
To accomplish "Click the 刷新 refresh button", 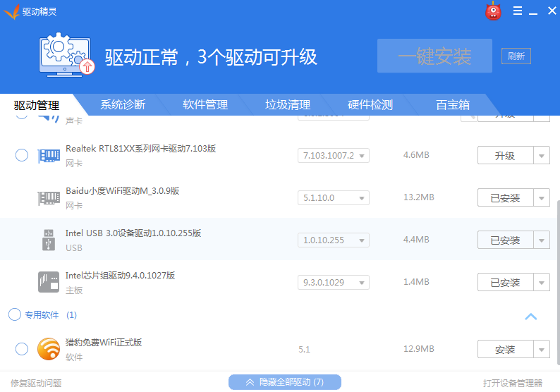I will tap(516, 56).
